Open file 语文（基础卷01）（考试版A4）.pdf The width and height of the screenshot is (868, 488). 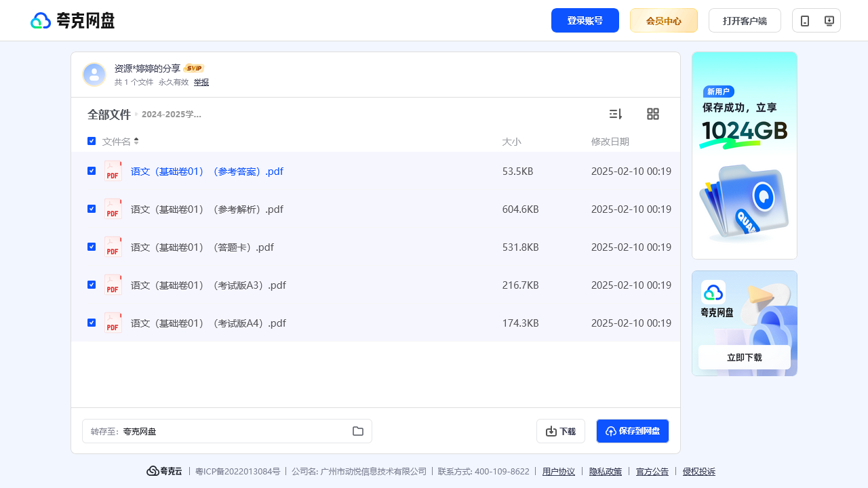208,323
